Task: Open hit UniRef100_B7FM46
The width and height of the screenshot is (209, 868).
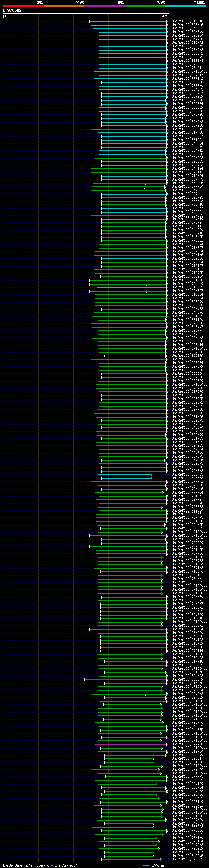Action: 187,25
